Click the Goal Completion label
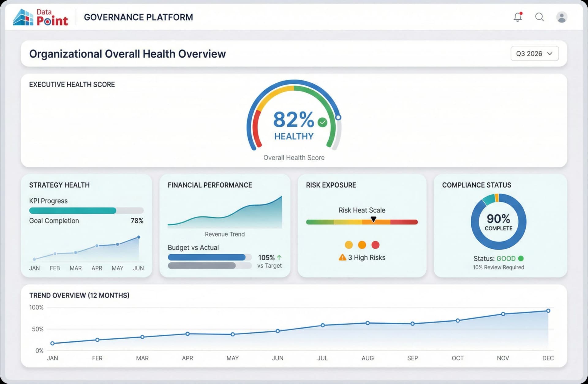 (54, 221)
